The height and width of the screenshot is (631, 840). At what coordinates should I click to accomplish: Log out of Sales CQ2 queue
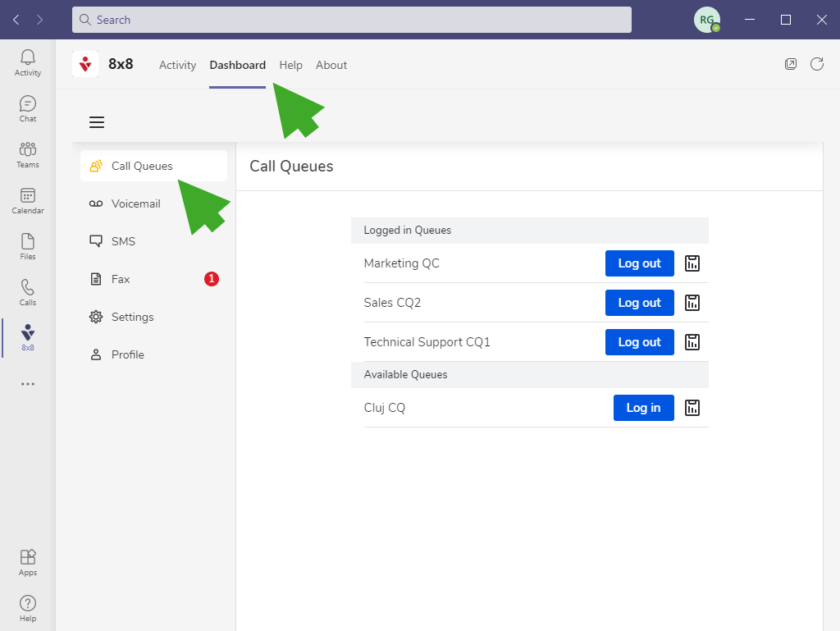(639, 303)
